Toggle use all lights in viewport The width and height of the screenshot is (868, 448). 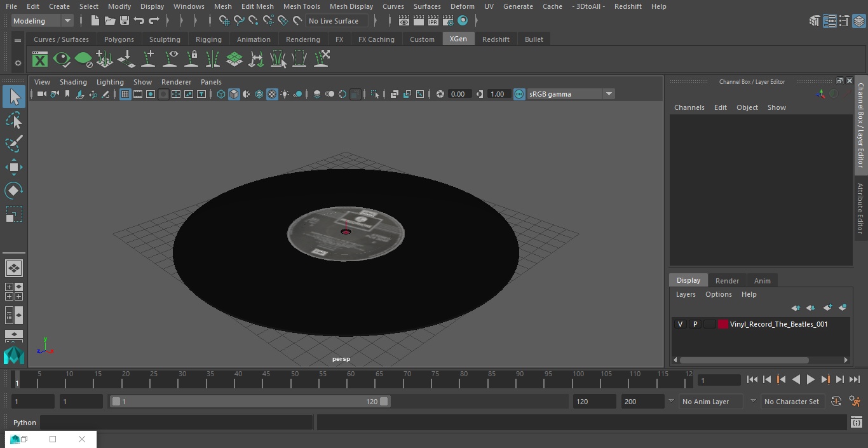285,94
